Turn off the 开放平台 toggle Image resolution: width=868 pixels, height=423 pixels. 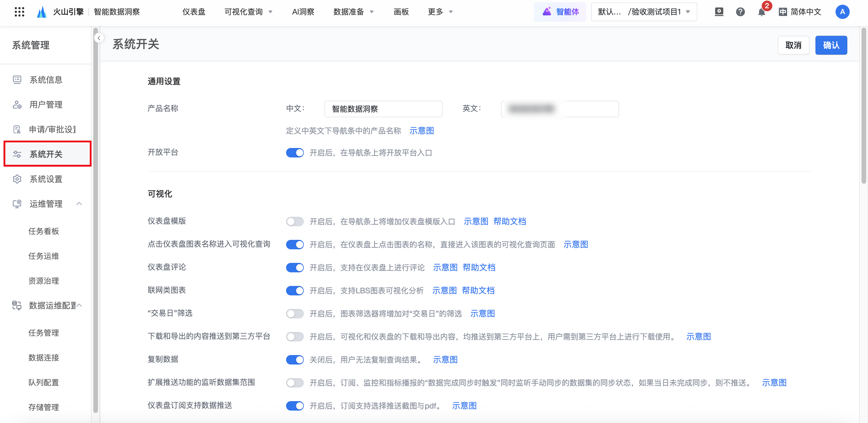click(x=295, y=153)
